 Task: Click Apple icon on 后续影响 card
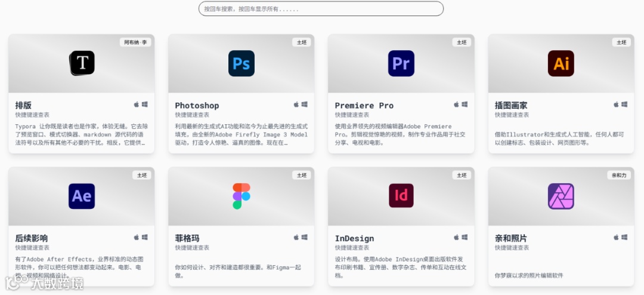(x=137, y=238)
